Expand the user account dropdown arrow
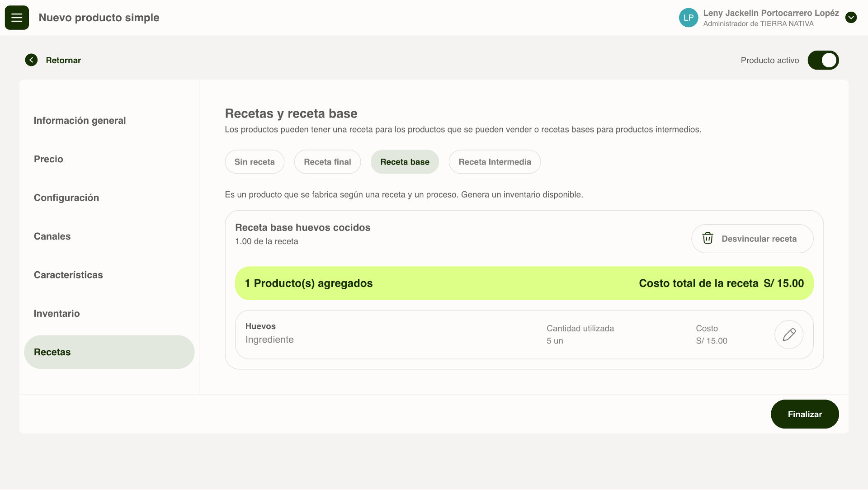The width and height of the screenshot is (868, 490). pos(851,18)
